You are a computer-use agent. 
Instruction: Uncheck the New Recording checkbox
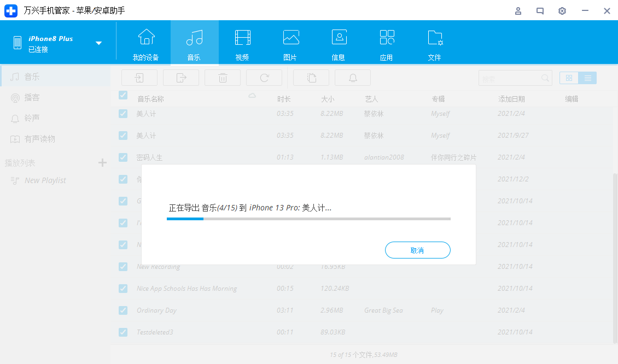(123, 267)
